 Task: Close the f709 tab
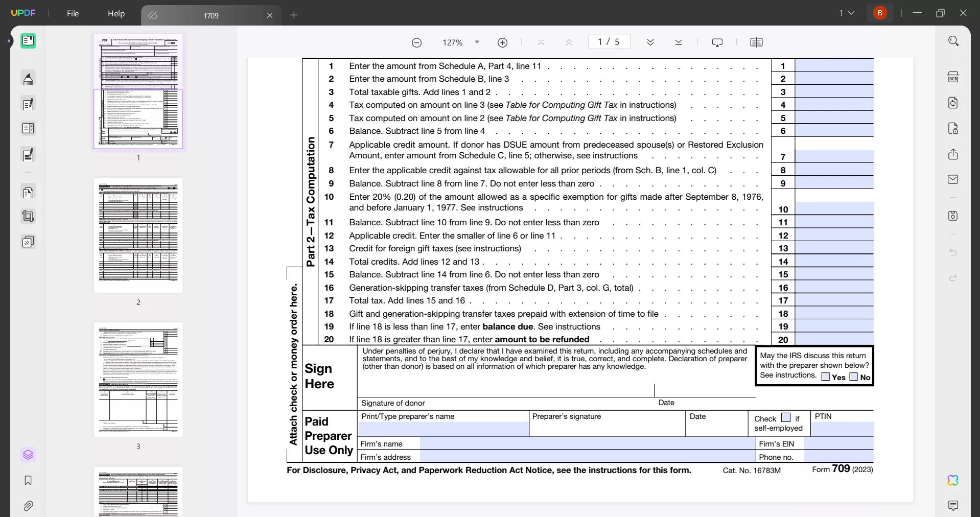pyautogui.click(x=270, y=15)
